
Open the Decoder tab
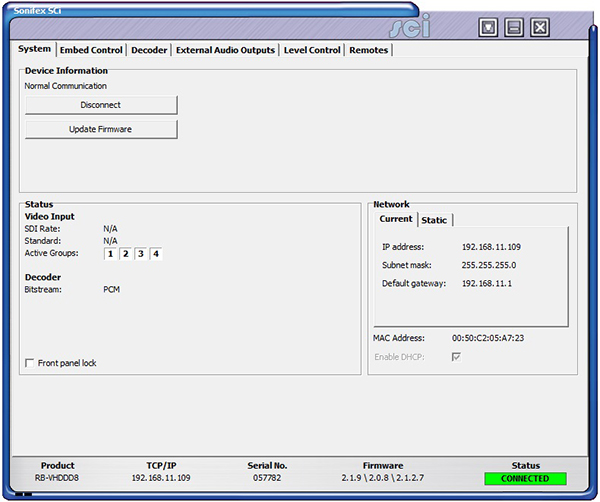coord(149,50)
